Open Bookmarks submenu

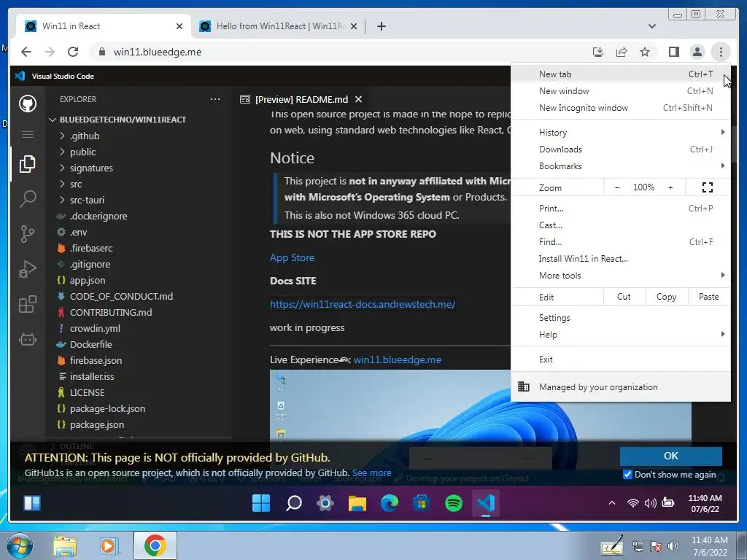pos(621,166)
